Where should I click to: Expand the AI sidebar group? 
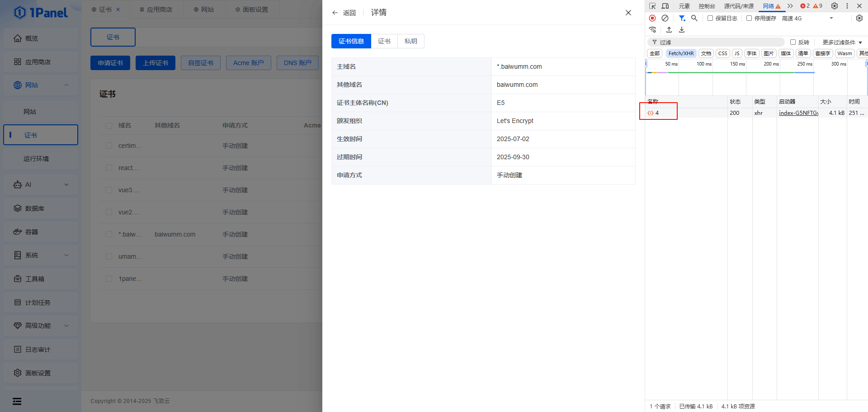pos(66,185)
